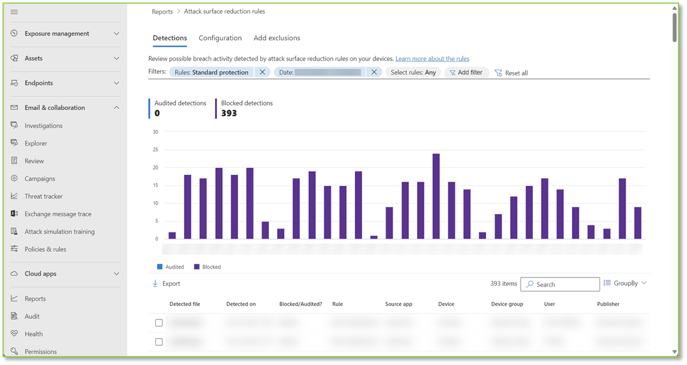
Task: Open the hamburger navigation menu icon
Action: [x=14, y=12]
